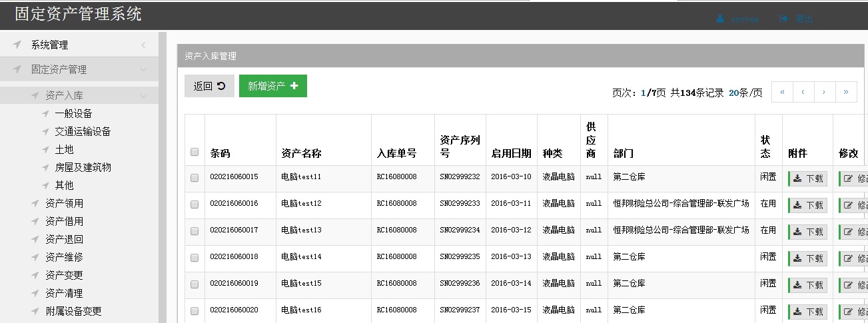Download attachment for 电脑test16
Screen dimensions: 868x323
click(808, 312)
